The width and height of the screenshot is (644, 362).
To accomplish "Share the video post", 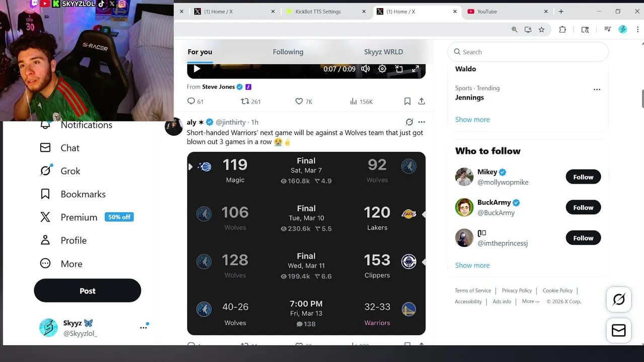I will click(422, 102).
